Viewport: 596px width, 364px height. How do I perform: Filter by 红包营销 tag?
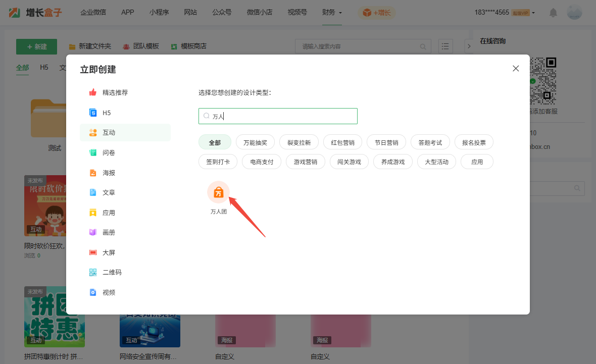(342, 142)
